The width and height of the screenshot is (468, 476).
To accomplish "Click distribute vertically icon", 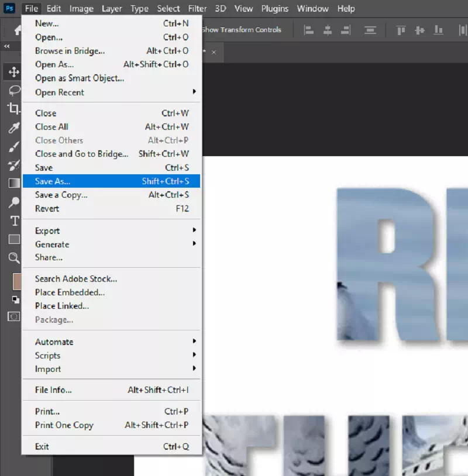I will pos(370,30).
